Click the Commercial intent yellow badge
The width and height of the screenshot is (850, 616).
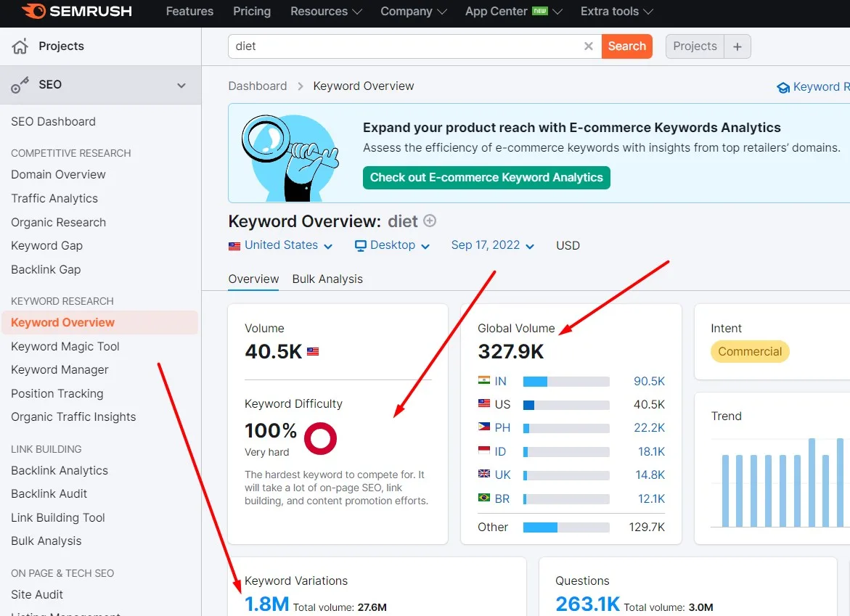coord(750,352)
